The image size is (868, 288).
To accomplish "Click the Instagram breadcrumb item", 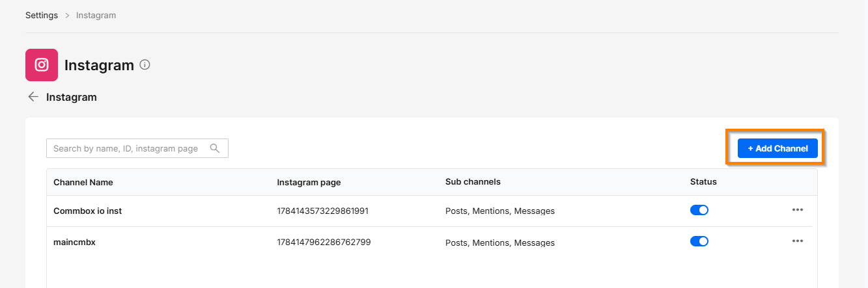I will click(96, 15).
